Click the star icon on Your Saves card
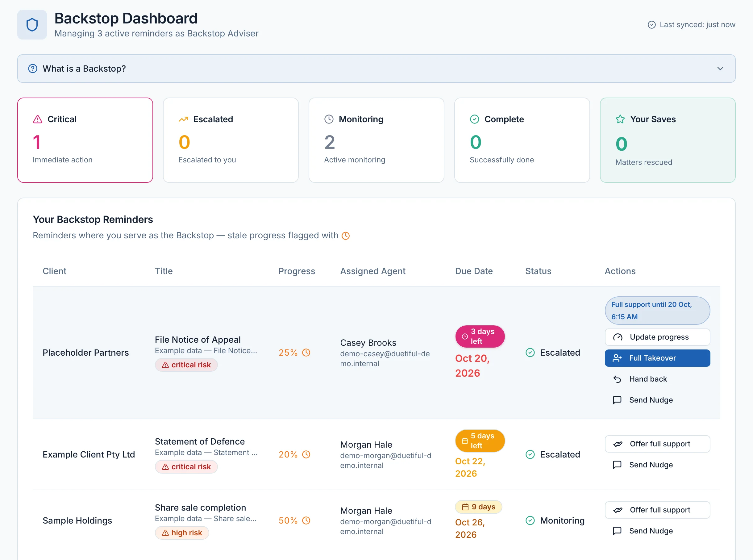This screenshot has width=753, height=560. click(620, 119)
